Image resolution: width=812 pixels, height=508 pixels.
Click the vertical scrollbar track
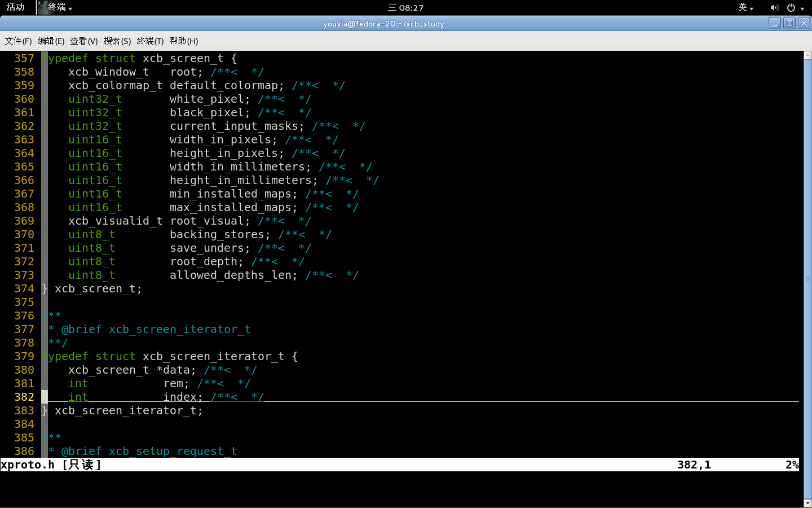807,279
